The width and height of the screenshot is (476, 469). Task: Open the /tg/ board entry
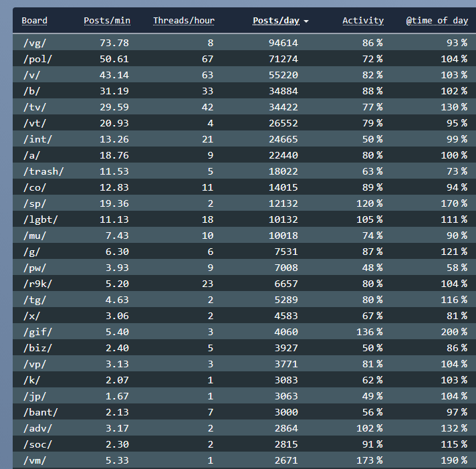[35, 300]
